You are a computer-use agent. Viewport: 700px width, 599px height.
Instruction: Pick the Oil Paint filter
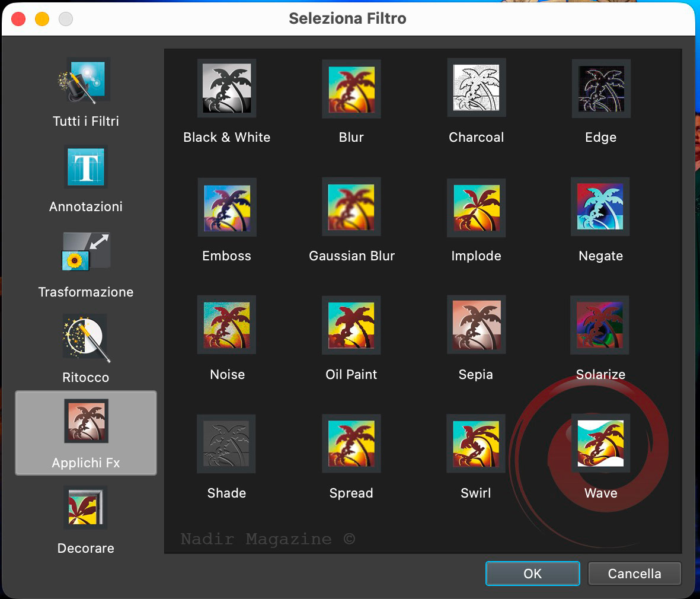coord(351,325)
